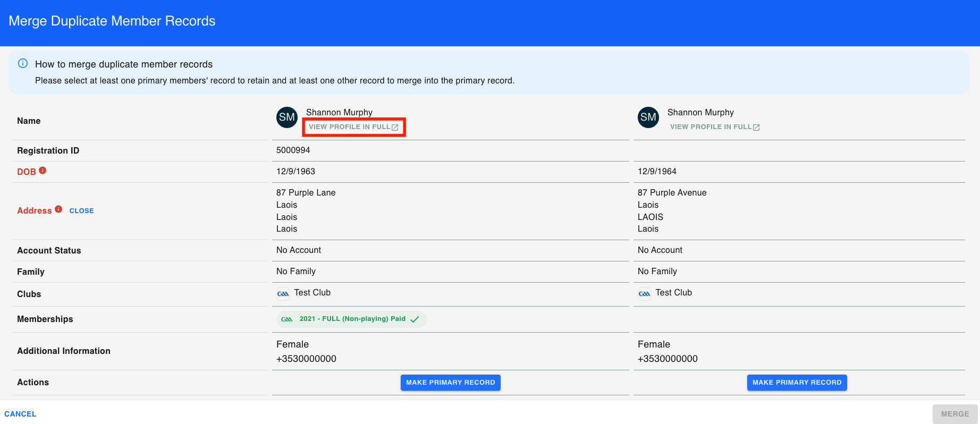Click the CANCEL button

click(x=20, y=414)
